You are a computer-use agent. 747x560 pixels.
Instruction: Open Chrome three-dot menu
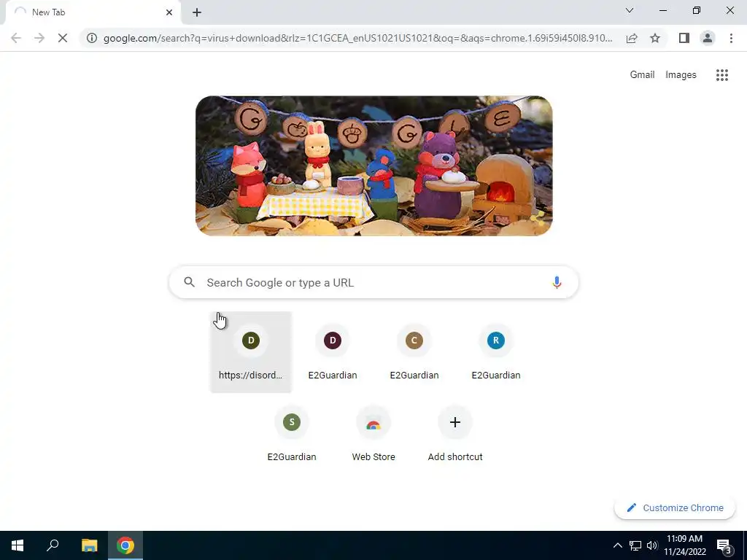click(731, 38)
